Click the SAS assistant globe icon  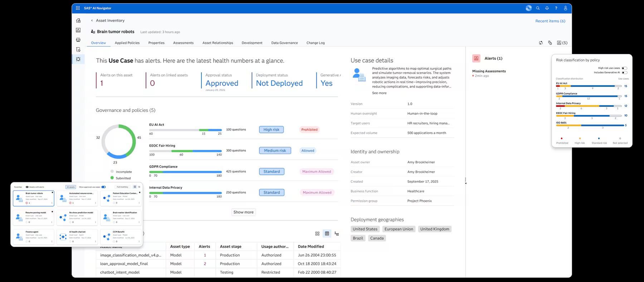528,8
